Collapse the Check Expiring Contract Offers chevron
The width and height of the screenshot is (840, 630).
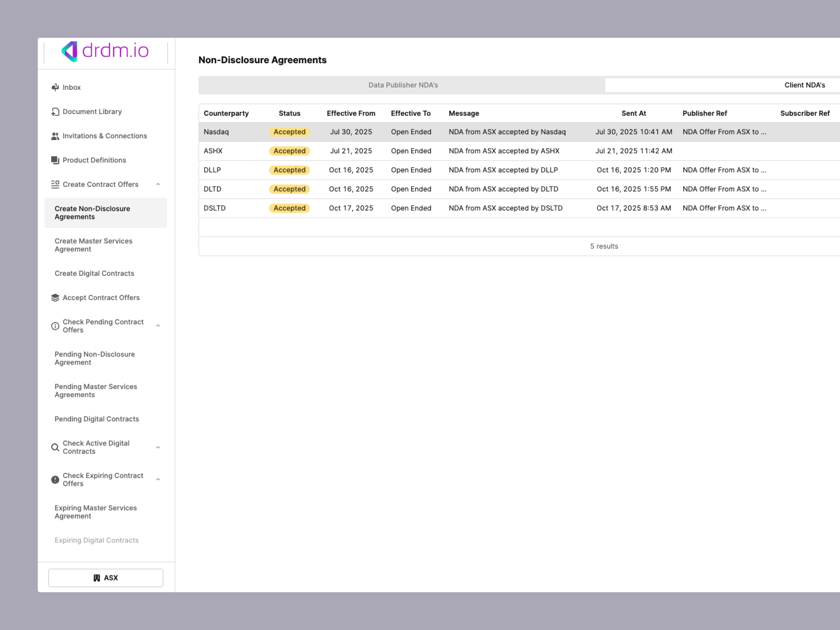[x=158, y=480]
